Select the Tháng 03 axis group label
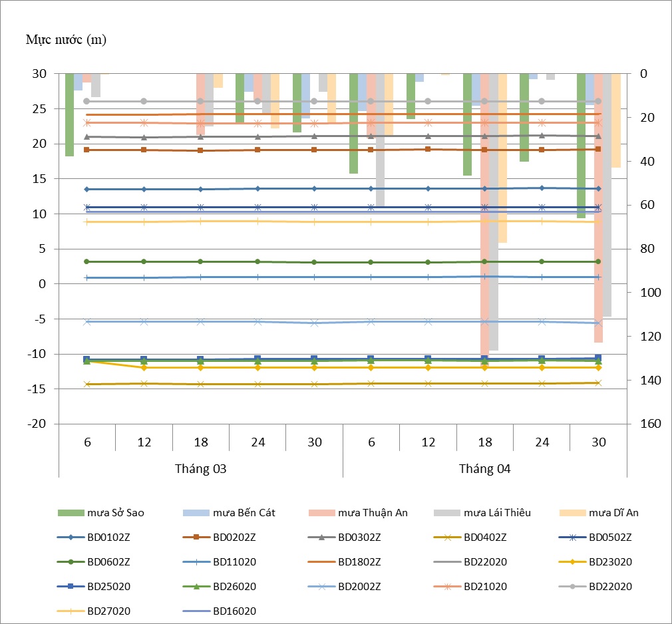Screen dimensions: 672x624 coord(201,468)
